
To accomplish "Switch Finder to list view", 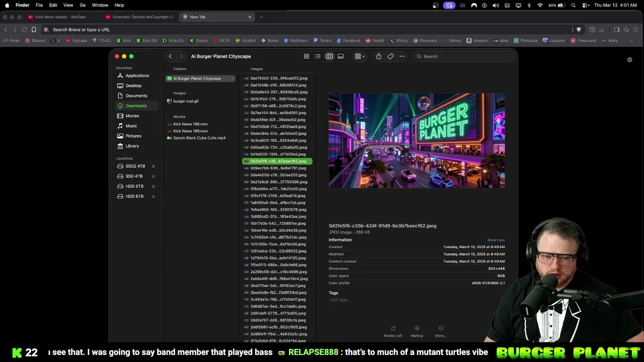I will [x=317, y=56].
